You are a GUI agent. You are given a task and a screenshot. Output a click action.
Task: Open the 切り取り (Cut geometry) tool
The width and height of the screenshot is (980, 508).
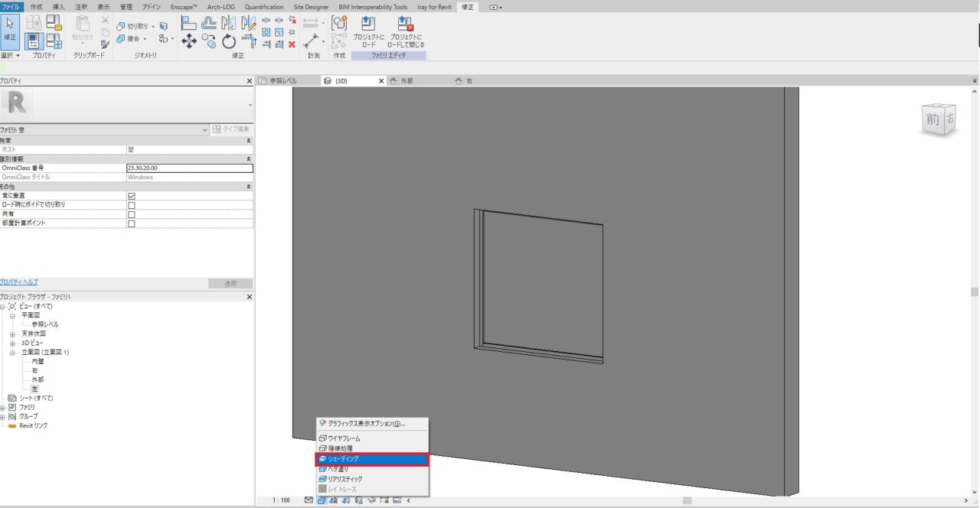coord(136,26)
